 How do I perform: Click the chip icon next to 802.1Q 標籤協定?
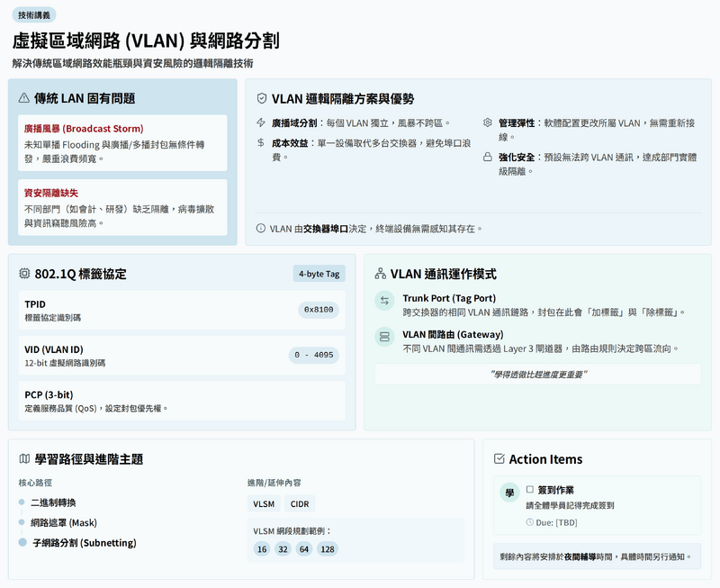click(x=24, y=274)
